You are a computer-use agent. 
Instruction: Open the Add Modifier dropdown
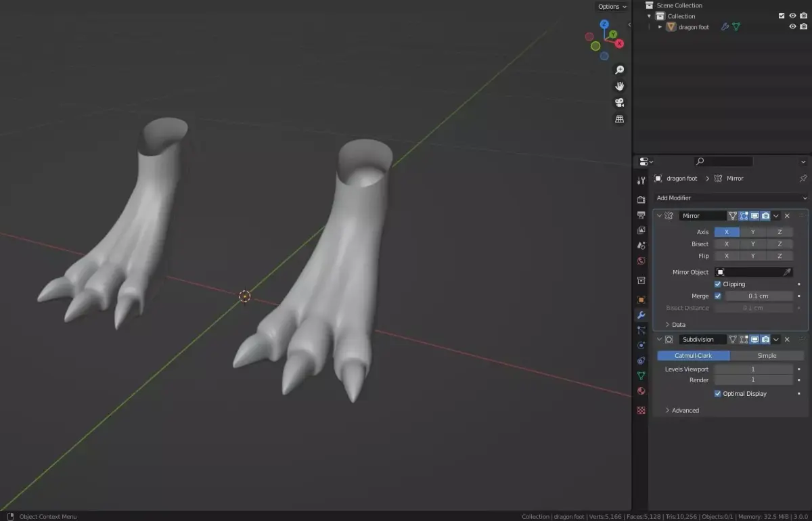pos(731,198)
